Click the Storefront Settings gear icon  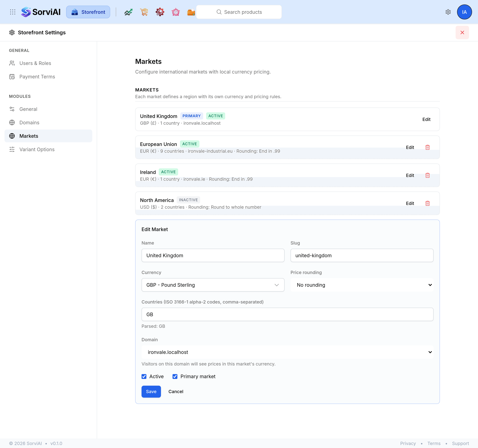pyautogui.click(x=12, y=32)
